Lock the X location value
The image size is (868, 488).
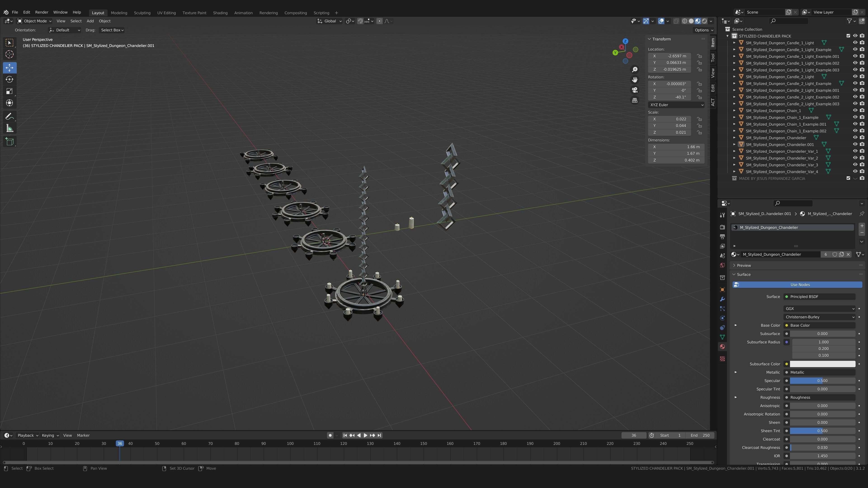tap(700, 56)
